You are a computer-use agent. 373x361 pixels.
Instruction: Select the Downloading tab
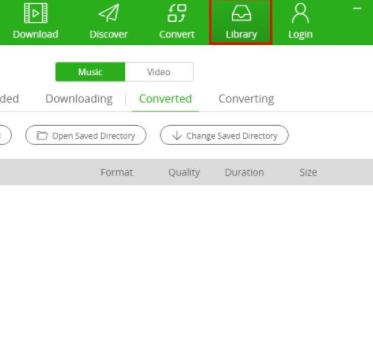[79, 99]
